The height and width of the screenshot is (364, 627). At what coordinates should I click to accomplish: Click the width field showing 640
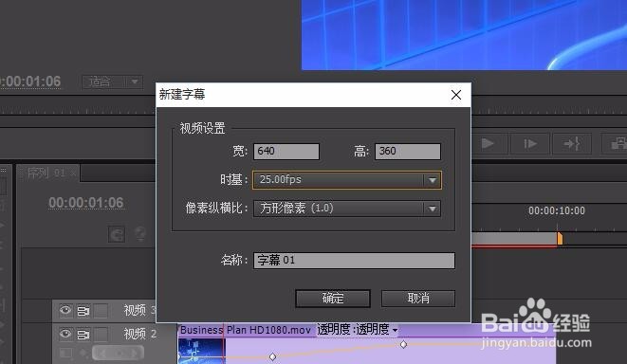(286, 152)
